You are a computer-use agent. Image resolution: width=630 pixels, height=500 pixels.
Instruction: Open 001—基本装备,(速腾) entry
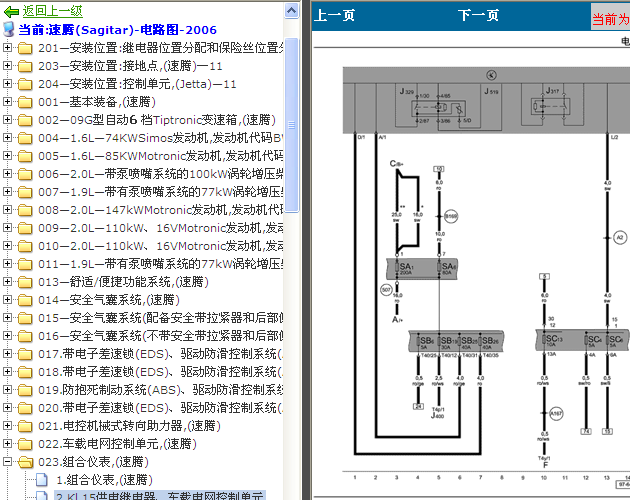pyautogui.click(x=97, y=102)
